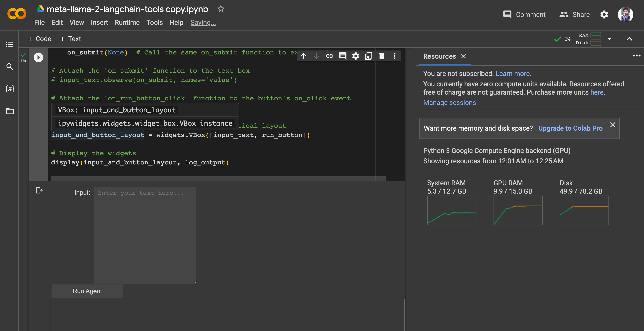Viewport: 644px width, 331px height.
Task: Open the table of contents sidebar
Action: pyautogui.click(x=10, y=45)
